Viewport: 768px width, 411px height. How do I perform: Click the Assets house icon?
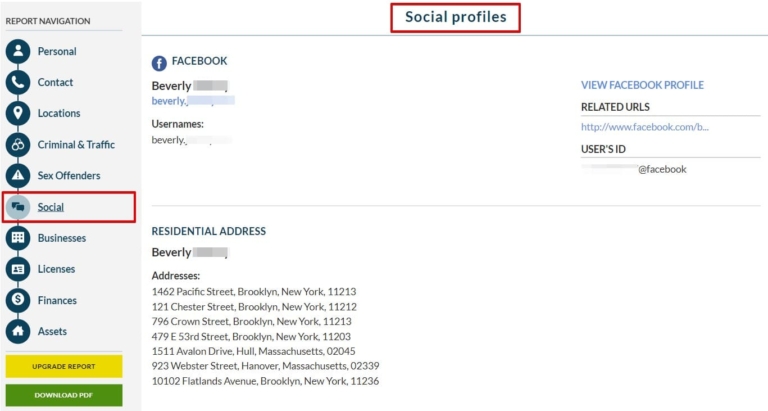(x=18, y=331)
